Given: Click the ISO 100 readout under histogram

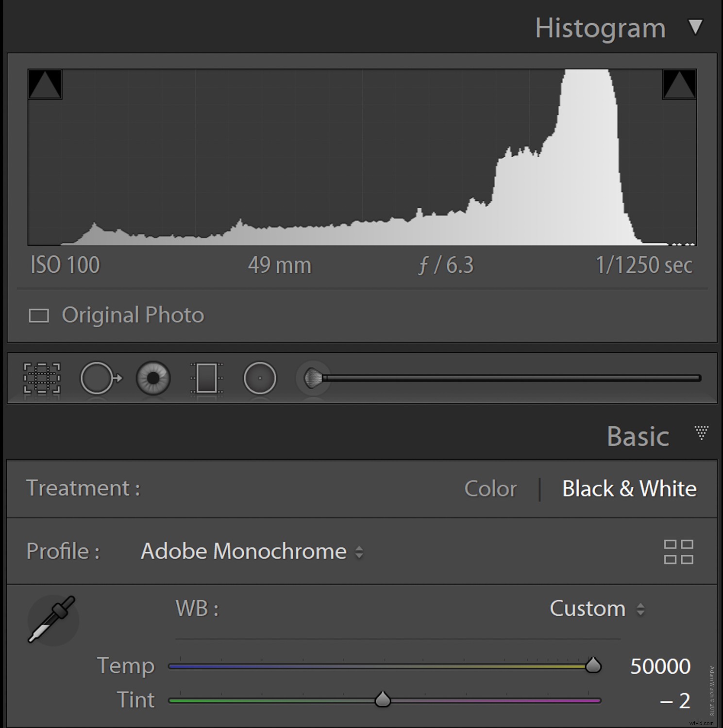Looking at the screenshot, I should (65, 265).
